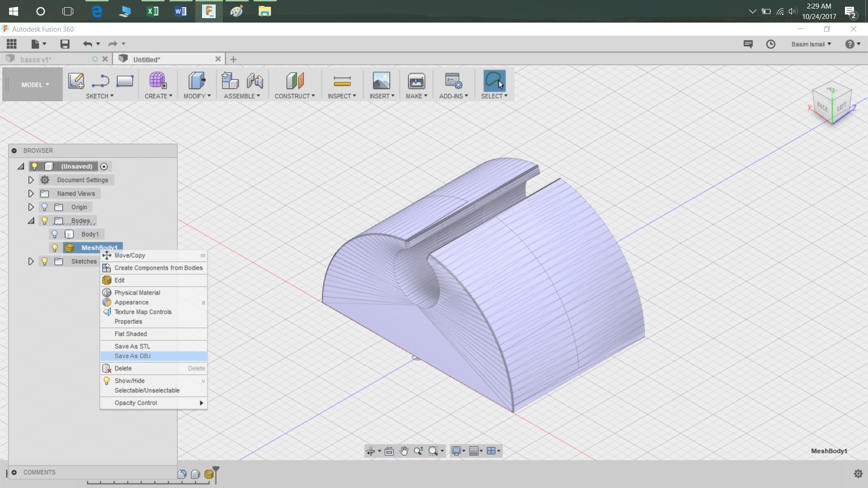868x488 pixels.
Task: Expand the COMMENTS panel
Action: click(14, 472)
